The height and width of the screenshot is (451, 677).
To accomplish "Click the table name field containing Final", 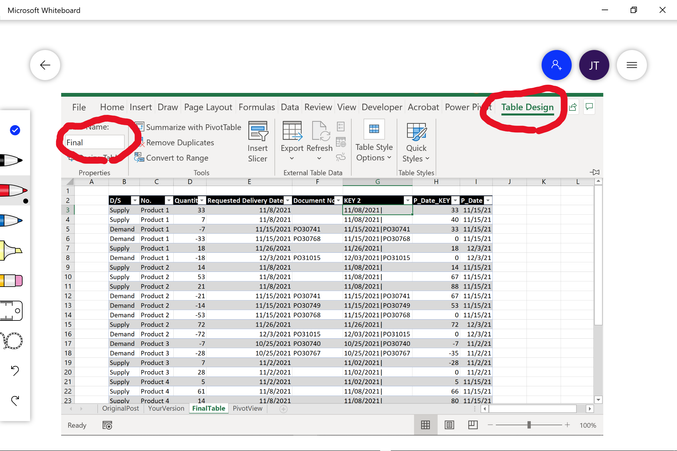I will click(x=95, y=142).
